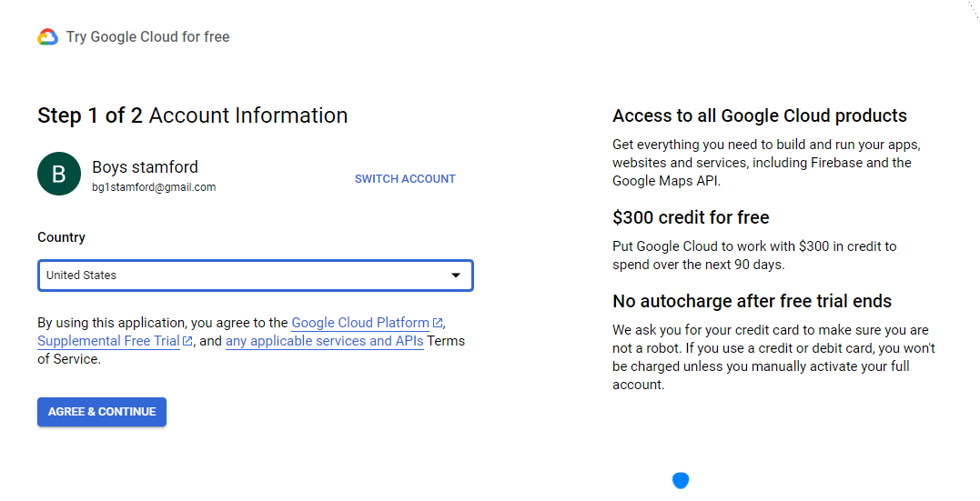Click the Access to all Google Cloud products heading

pyautogui.click(x=760, y=115)
